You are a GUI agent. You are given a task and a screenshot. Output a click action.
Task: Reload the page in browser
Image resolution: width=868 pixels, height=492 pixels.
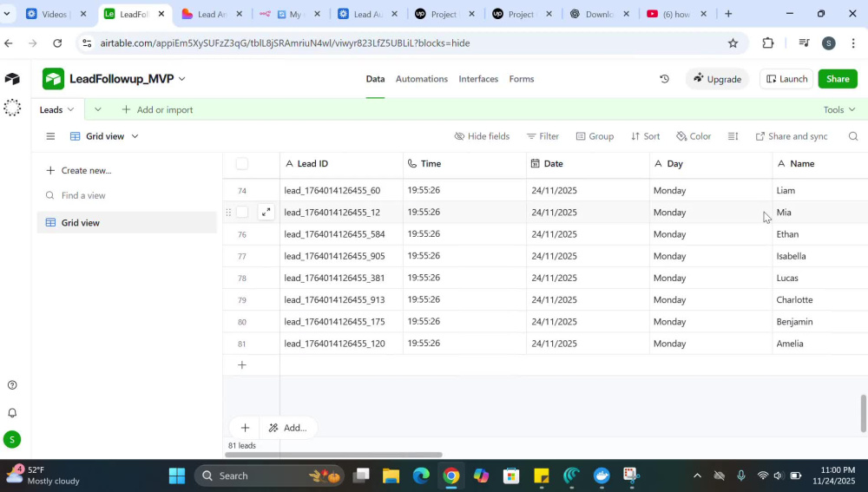pyautogui.click(x=57, y=43)
